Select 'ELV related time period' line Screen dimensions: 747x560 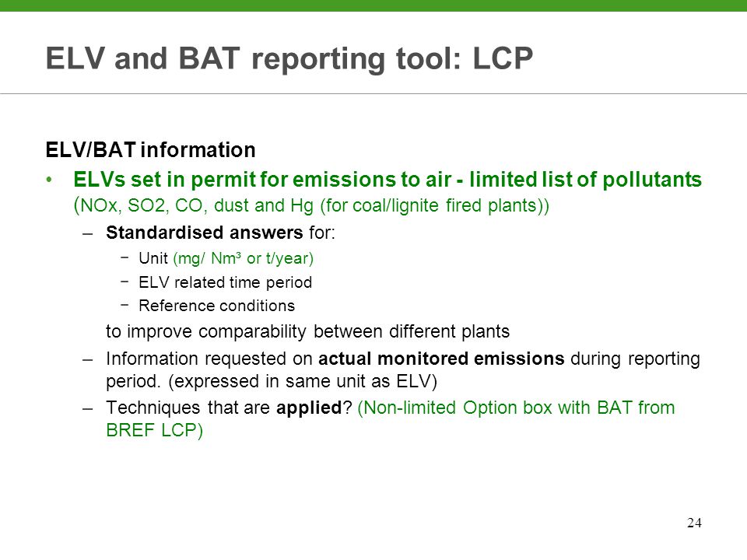(226, 282)
